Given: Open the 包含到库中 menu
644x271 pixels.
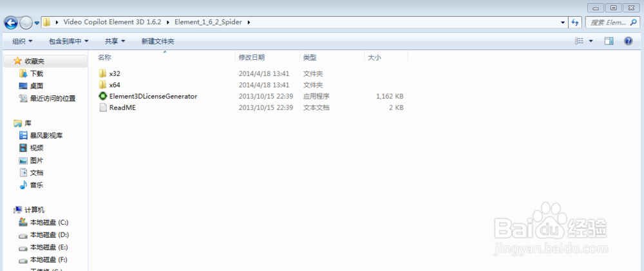Looking at the screenshot, I should click(x=69, y=41).
